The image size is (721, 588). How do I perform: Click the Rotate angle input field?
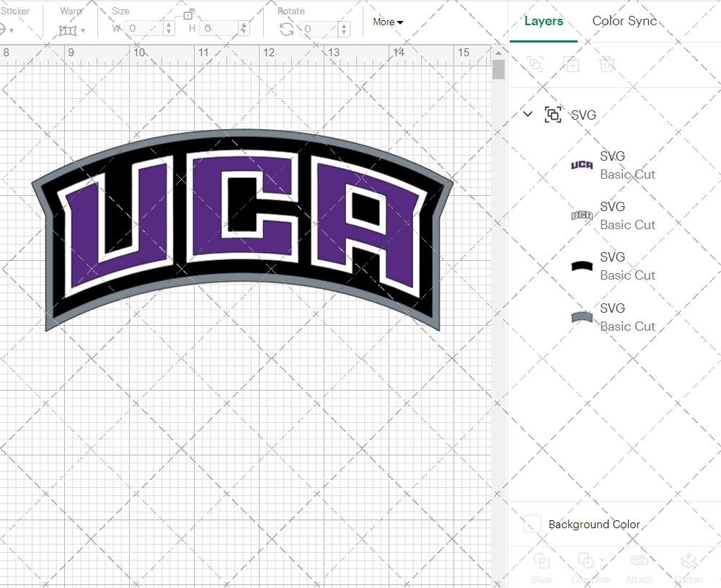317,30
